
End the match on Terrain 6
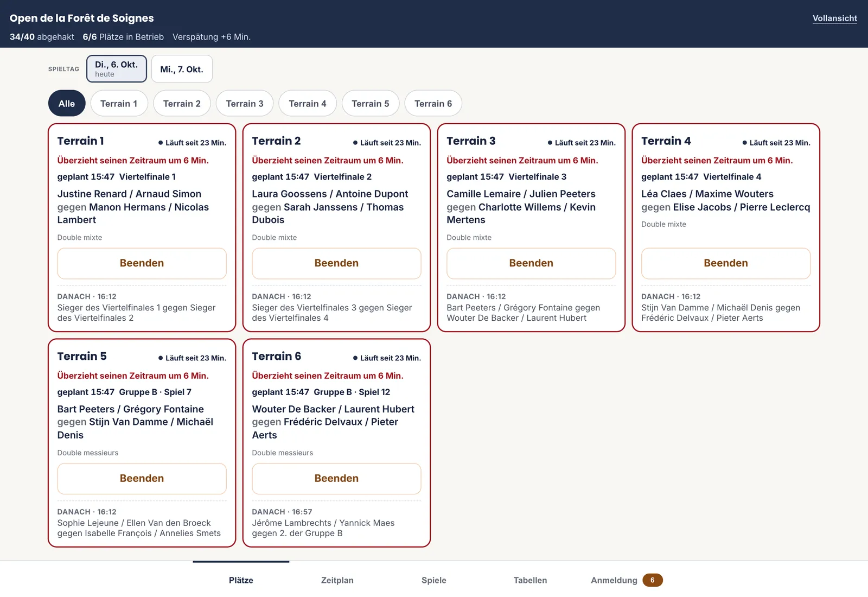pyautogui.click(x=336, y=479)
